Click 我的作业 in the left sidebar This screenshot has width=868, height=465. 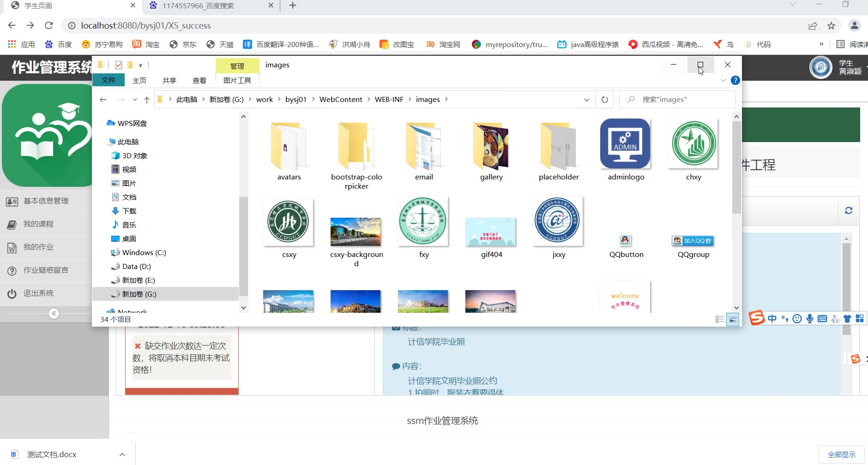(39, 247)
